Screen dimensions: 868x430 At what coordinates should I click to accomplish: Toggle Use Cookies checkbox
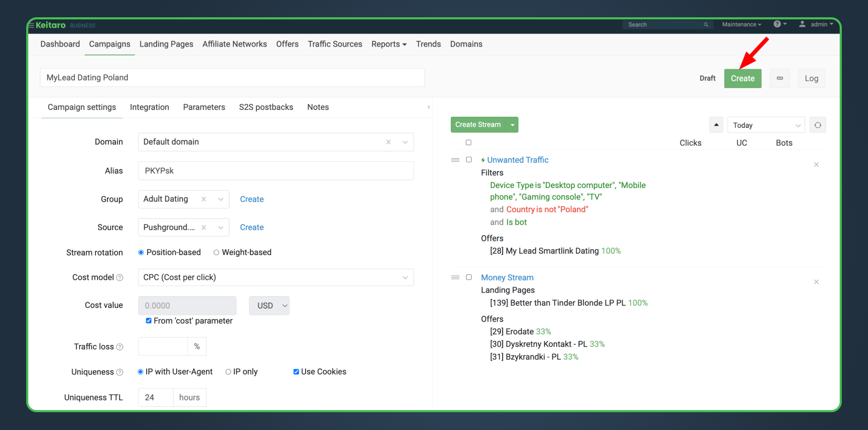click(x=296, y=372)
